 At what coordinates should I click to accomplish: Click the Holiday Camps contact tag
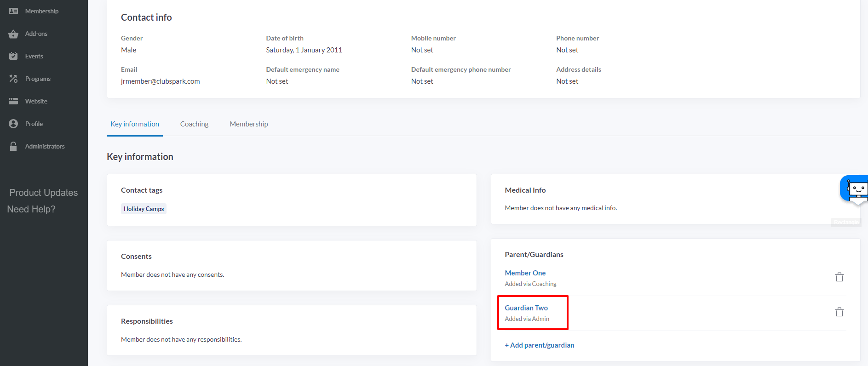(x=144, y=209)
